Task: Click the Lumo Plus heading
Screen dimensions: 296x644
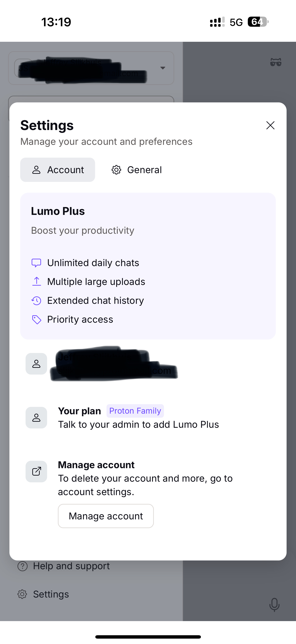Action: coord(58,211)
